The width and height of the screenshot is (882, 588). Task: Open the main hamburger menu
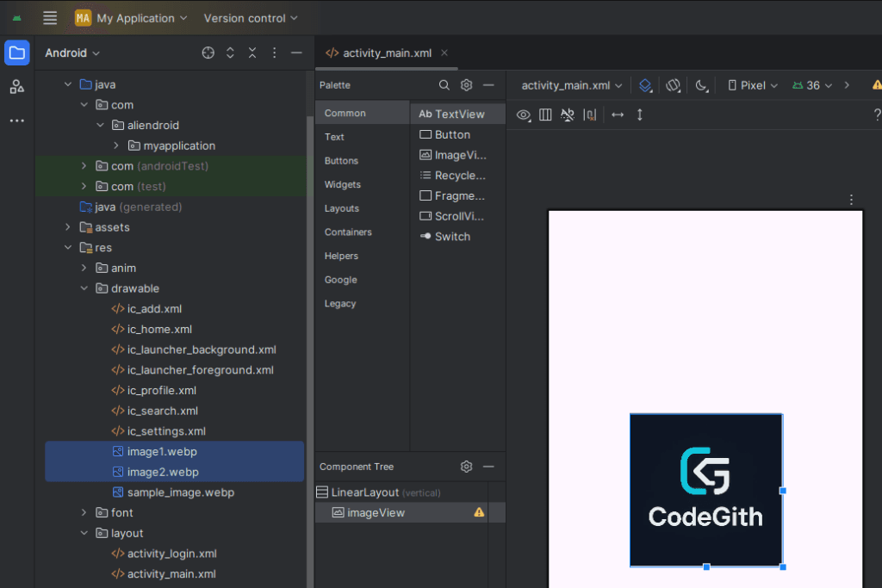click(x=50, y=18)
